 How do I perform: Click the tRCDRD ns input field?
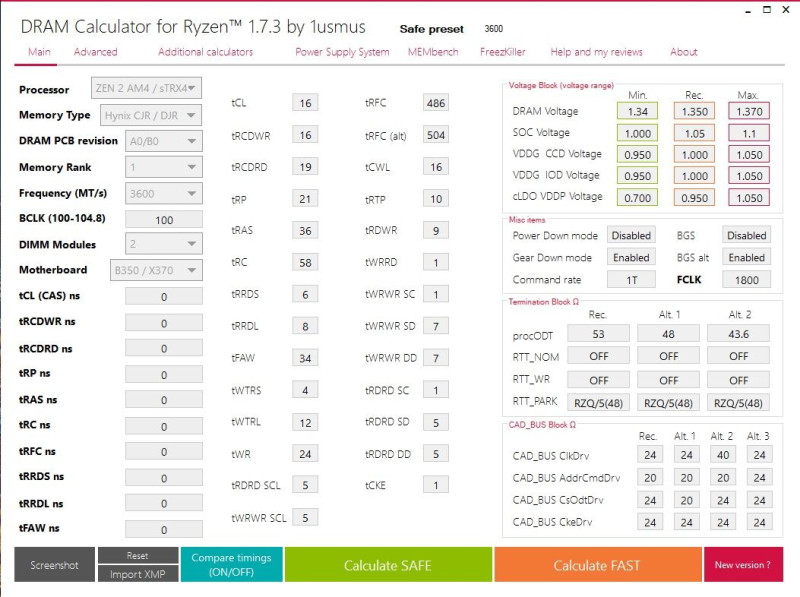(x=164, y=349)
